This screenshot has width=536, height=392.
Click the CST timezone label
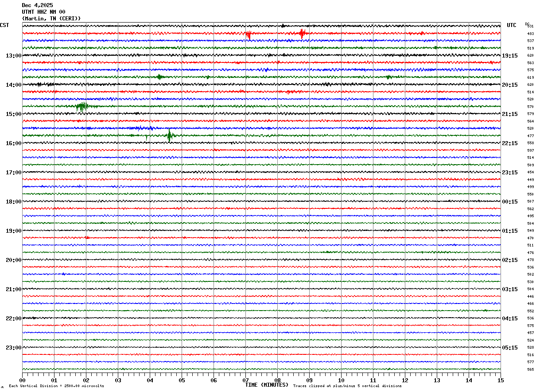pyautogui.click(x=4, y=25)
